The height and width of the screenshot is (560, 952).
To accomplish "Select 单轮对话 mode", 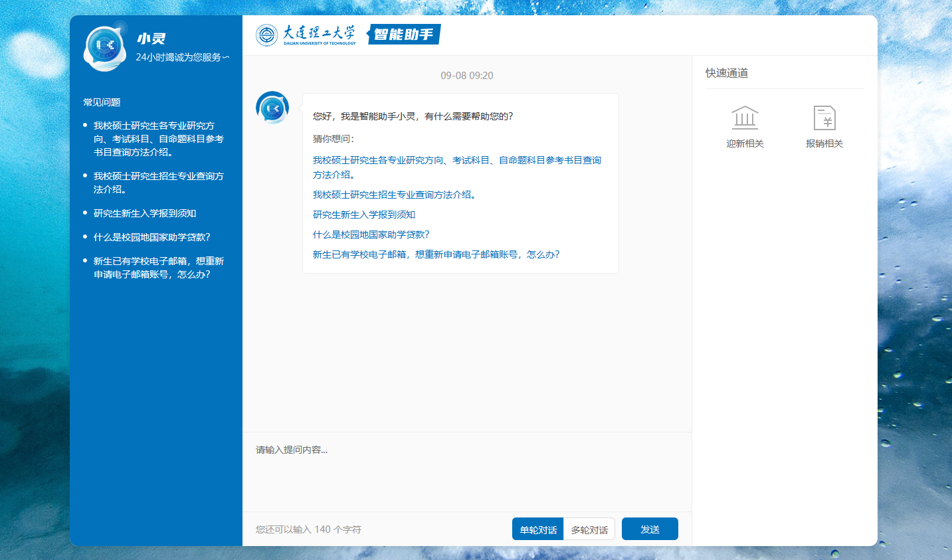I will click(538, 529).
